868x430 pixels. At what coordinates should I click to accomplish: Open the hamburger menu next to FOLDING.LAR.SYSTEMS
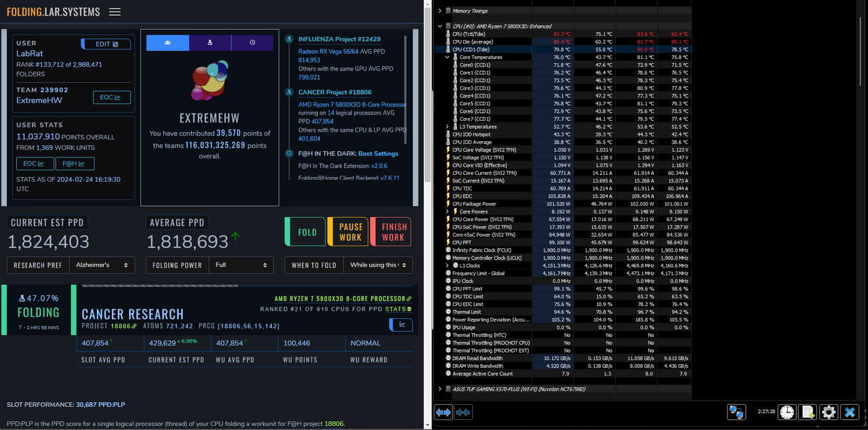tap(115, 12)
